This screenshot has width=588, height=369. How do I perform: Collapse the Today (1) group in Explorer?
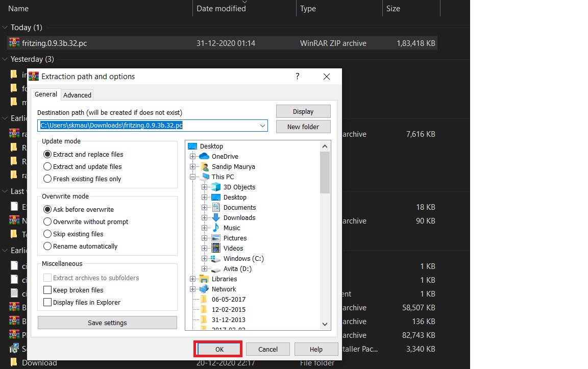click(x=5, y=28)
